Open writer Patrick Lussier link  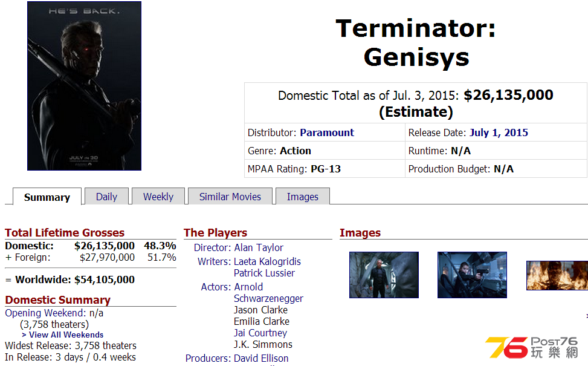pyautogui.click(x=264, y=273)
